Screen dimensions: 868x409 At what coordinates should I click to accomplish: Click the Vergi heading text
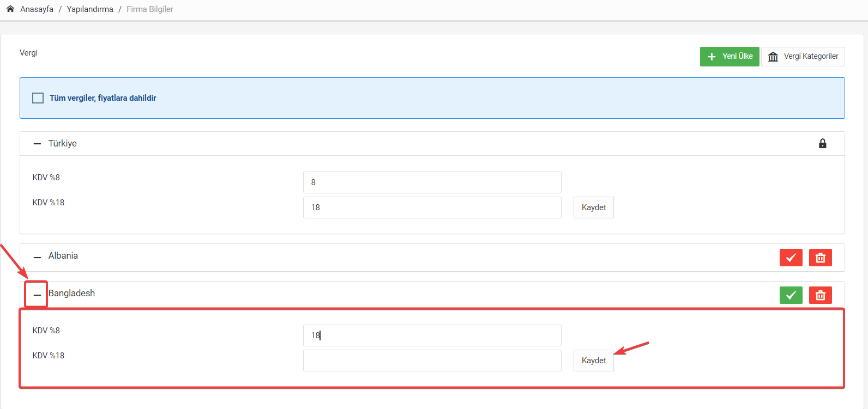pos(28,53)
